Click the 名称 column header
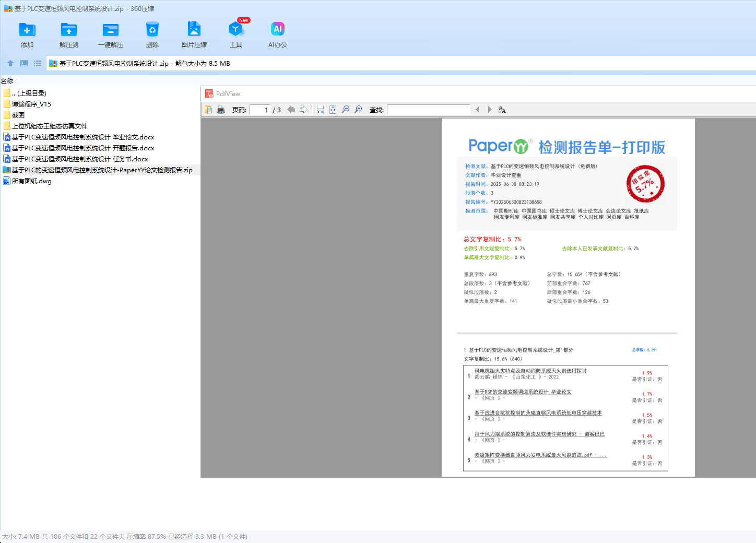 pos(7,81)
